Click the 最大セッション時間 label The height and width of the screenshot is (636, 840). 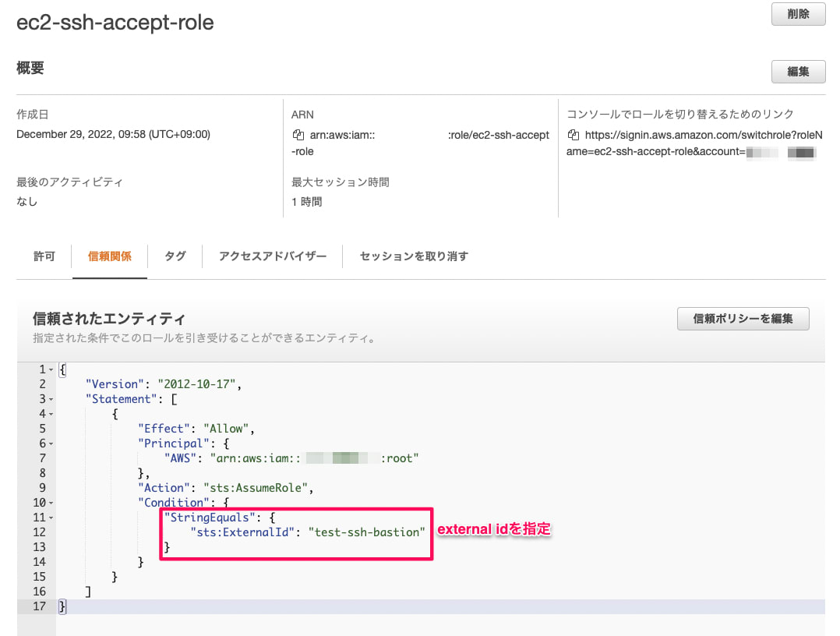(x=341, y=182)
